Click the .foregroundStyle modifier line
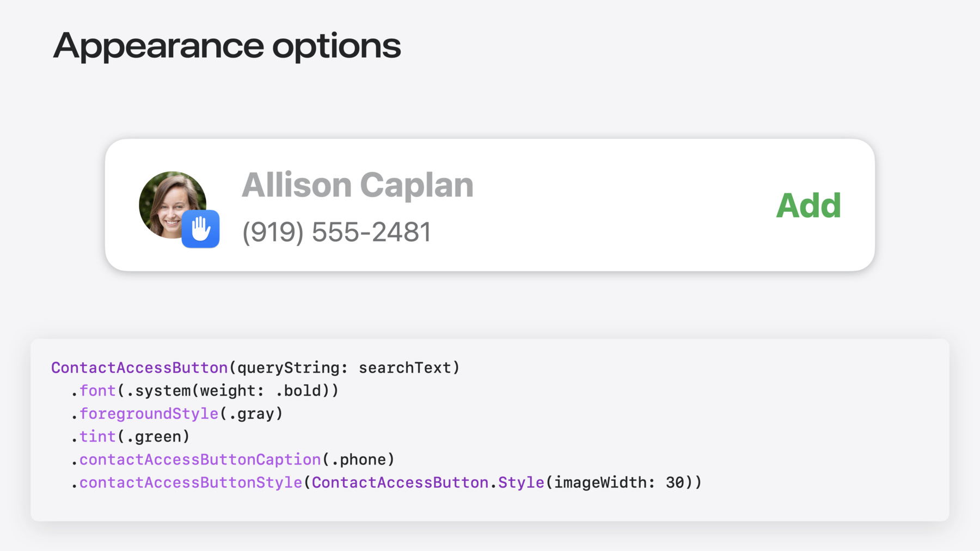980x551 pixels. 177,414
